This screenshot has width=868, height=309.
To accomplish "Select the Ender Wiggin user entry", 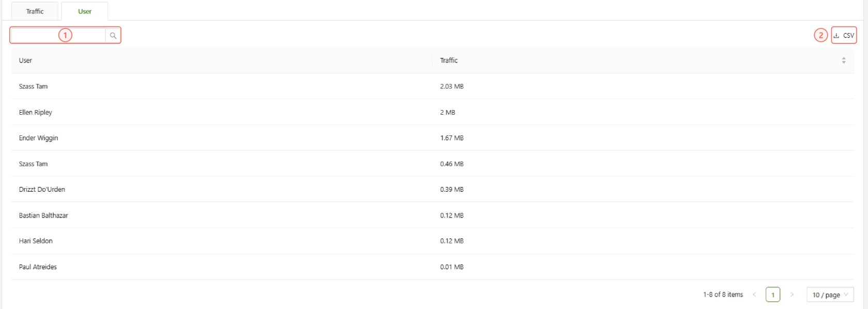I will [39, 138].
